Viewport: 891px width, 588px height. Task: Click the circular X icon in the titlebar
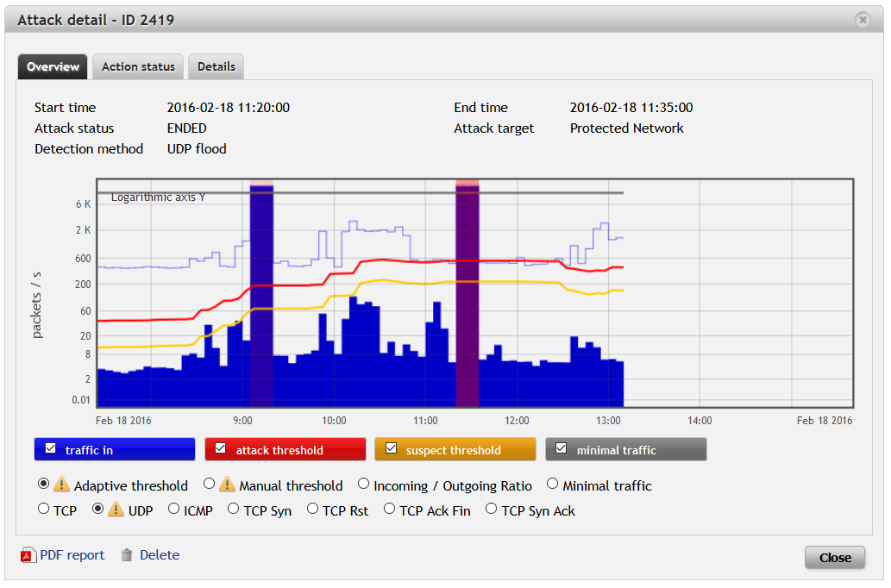[x=862, y=19]
